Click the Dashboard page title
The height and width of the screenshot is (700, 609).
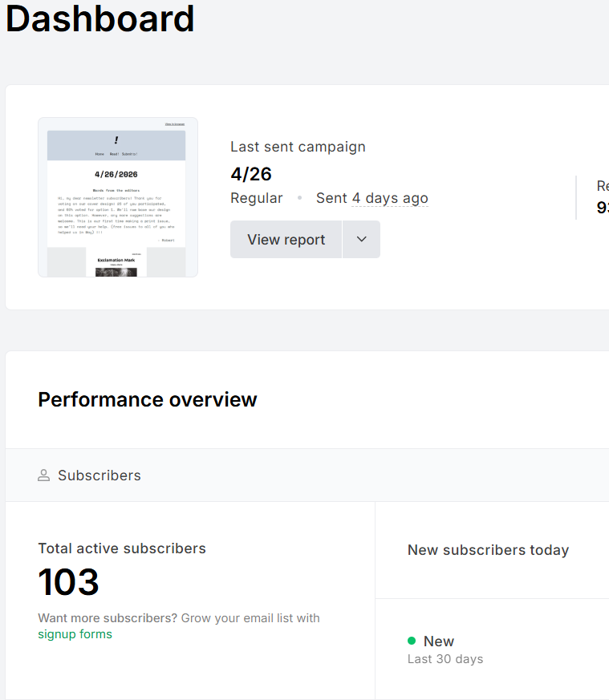(100, 18)
